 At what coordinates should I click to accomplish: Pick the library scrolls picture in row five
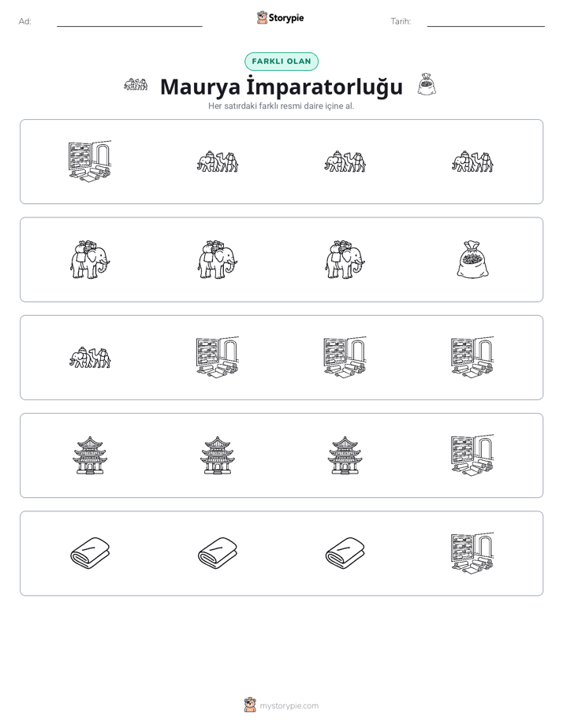coord(472,553)
